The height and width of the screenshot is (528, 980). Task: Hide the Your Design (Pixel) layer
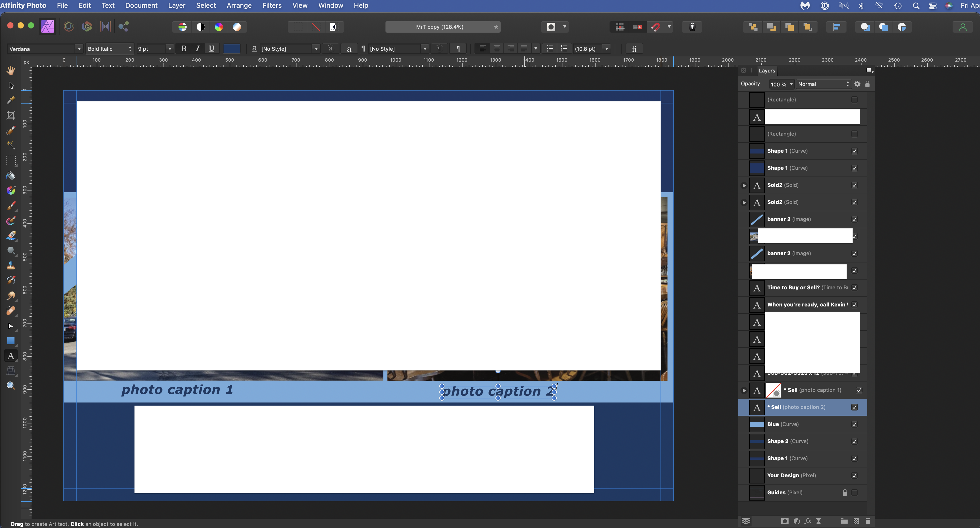(855, 475)
